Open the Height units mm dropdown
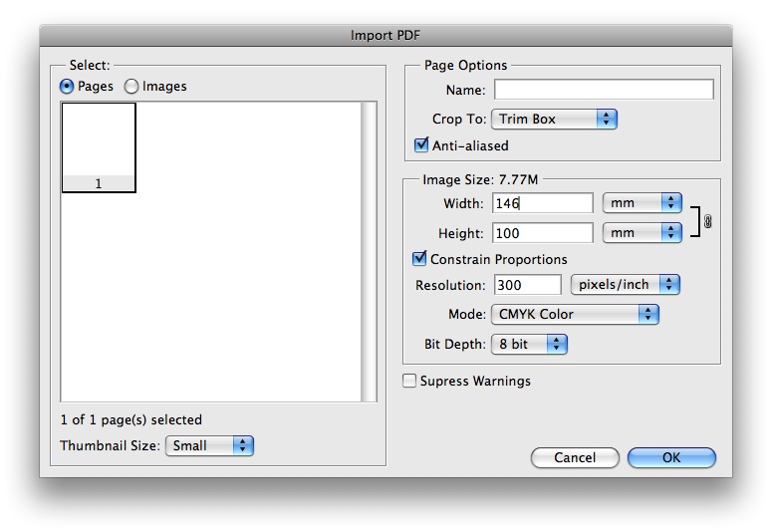Image resolution: width=772 pixels, height=532 pixels. (x=643, y=233)
